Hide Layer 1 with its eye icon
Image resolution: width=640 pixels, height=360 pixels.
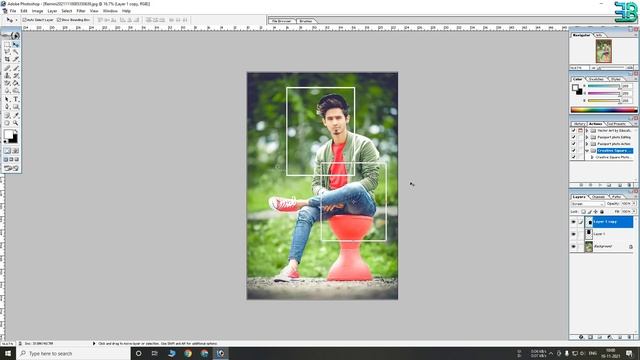(573, 234)
